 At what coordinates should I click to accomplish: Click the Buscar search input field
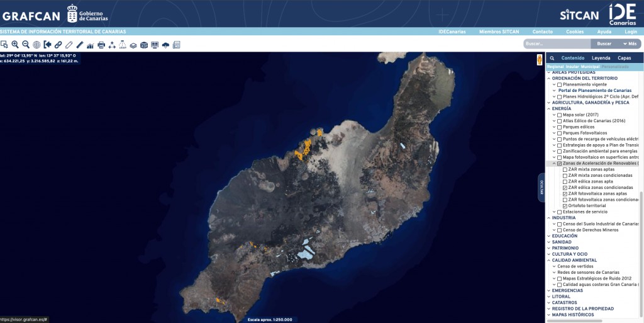pos(557,43)
